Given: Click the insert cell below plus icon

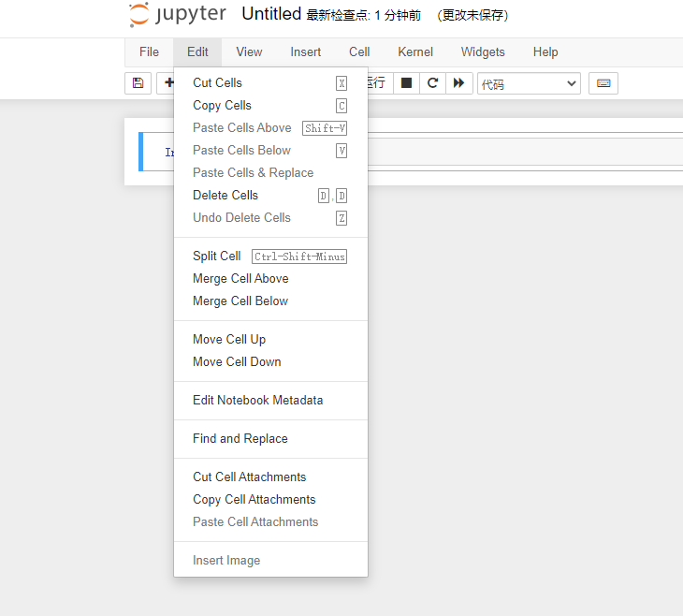Looking at the screenshot, I should [x=167, y=82].
